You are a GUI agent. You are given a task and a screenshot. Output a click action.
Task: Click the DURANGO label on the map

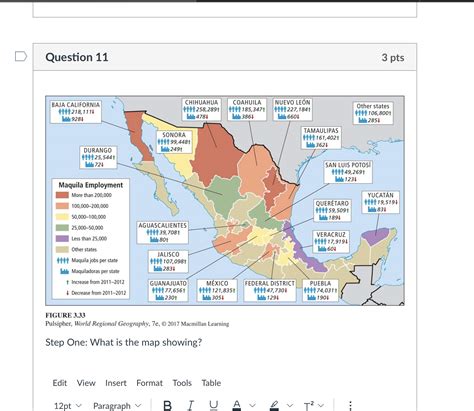tap(98, 150)
